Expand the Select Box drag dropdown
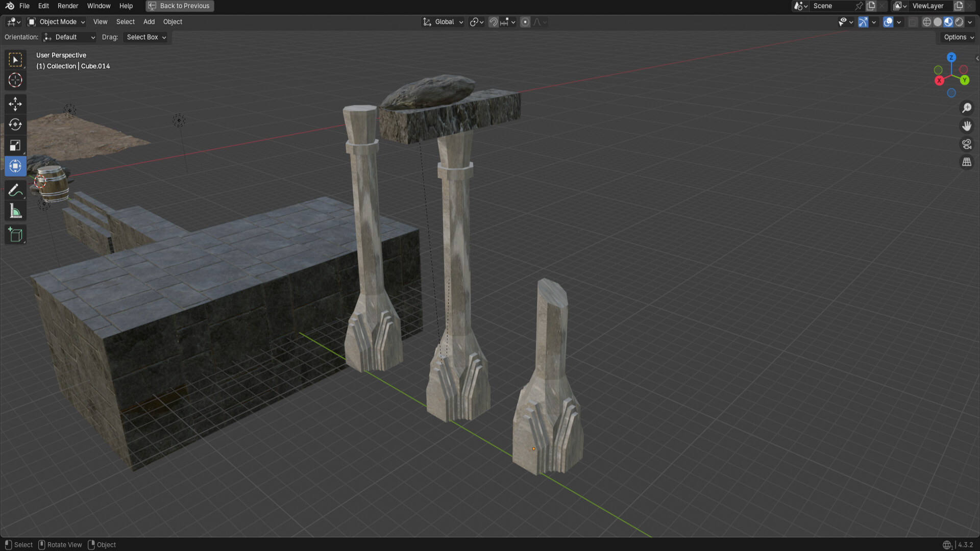Screen dimensions: 980x551 146,37
